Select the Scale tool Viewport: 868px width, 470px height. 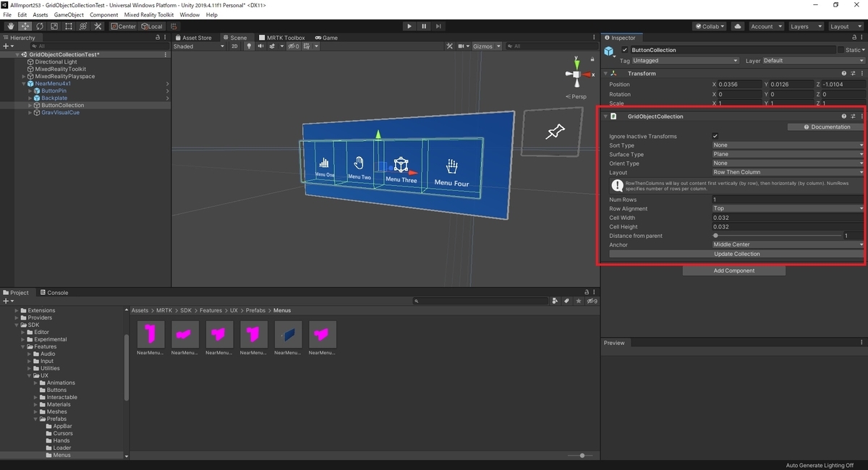pos(54,26)
